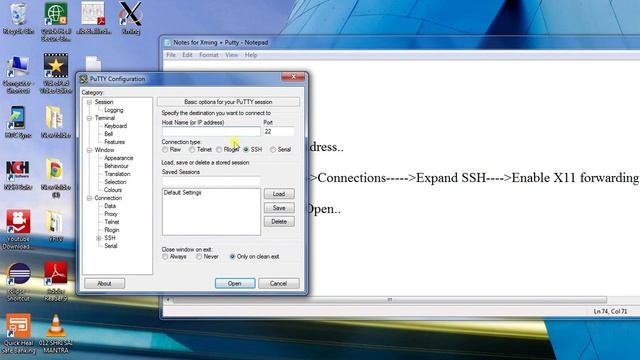Click the Save session button
This screenshot has height=360, width=640.
pos(279,208)
